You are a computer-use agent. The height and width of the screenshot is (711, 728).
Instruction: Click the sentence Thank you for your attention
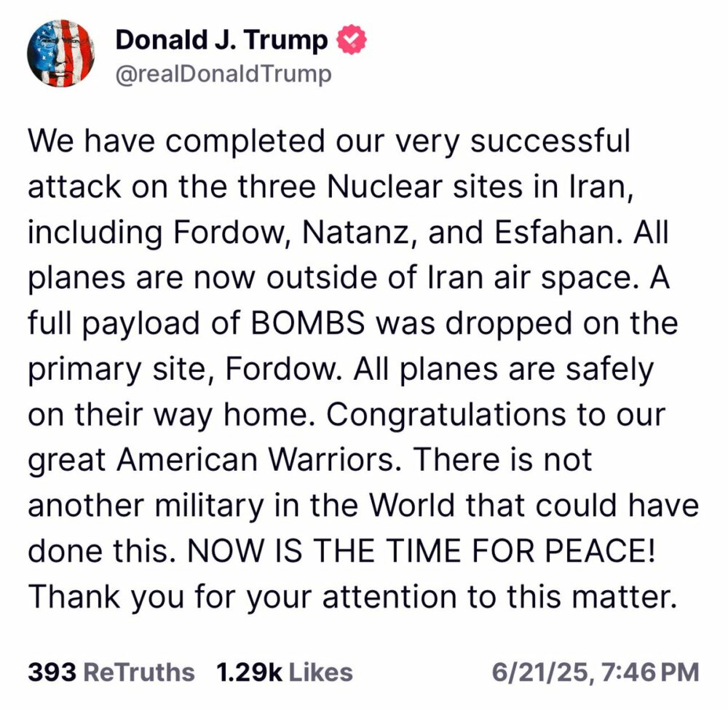[x=243, y=596]
